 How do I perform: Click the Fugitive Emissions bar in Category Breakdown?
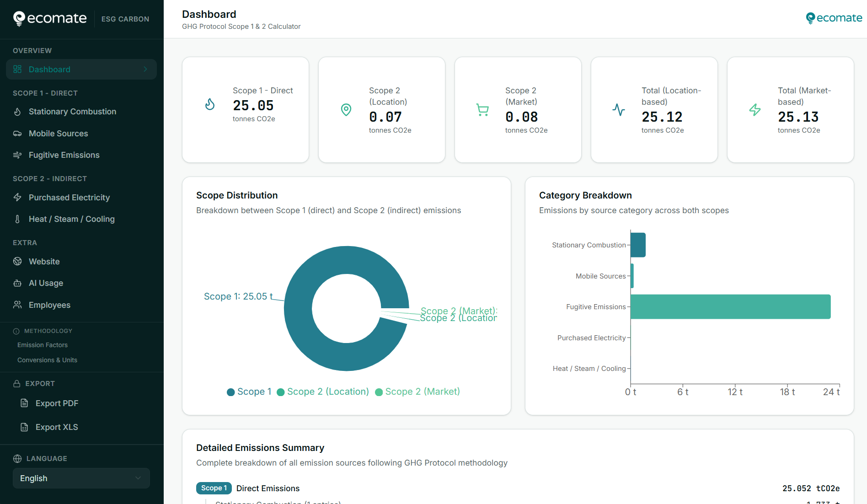click(x=730, y=306)
